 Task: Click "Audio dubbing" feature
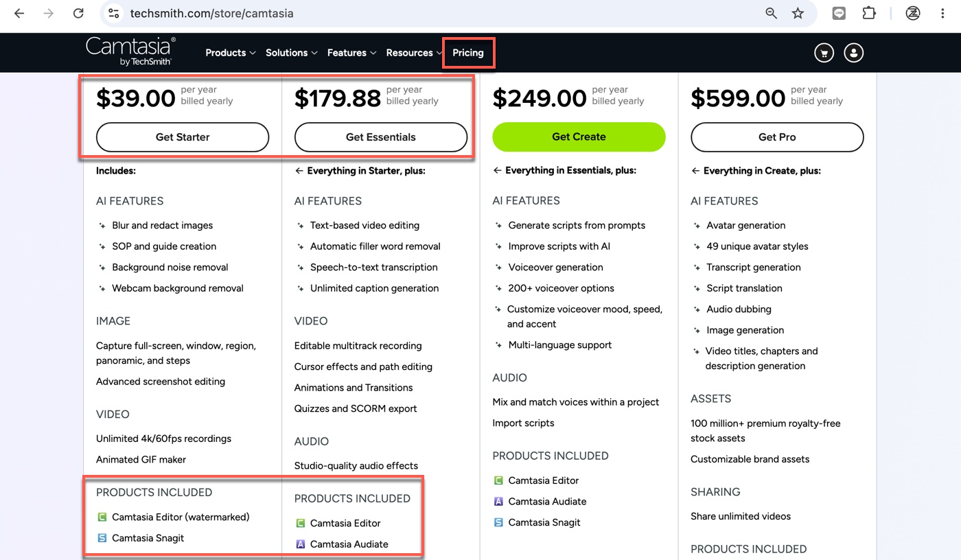click(739, 310)
